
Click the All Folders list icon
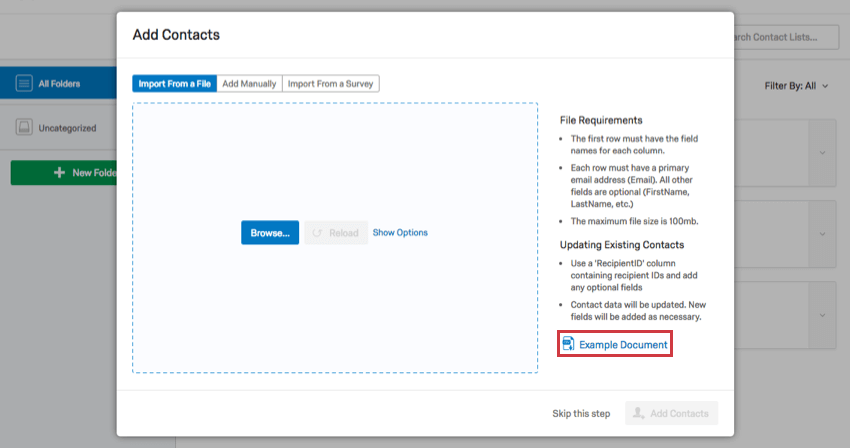pos(24,84)
